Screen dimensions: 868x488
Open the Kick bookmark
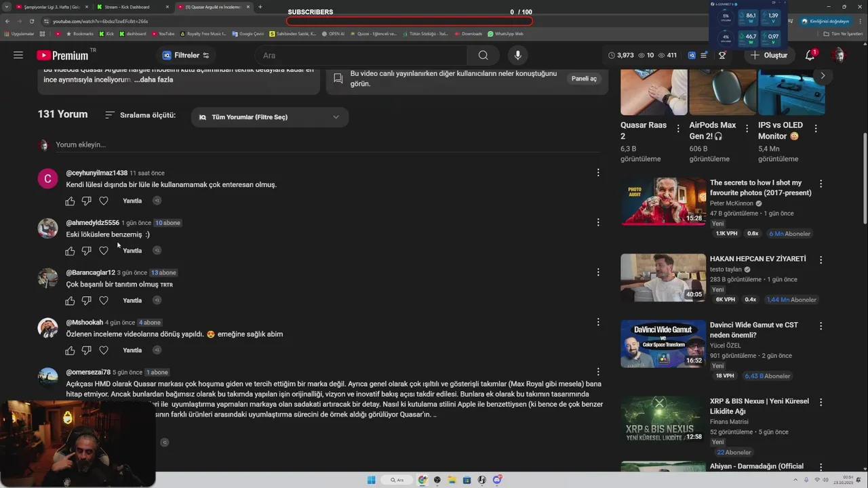pyautogui.click(x=106, y=33)
